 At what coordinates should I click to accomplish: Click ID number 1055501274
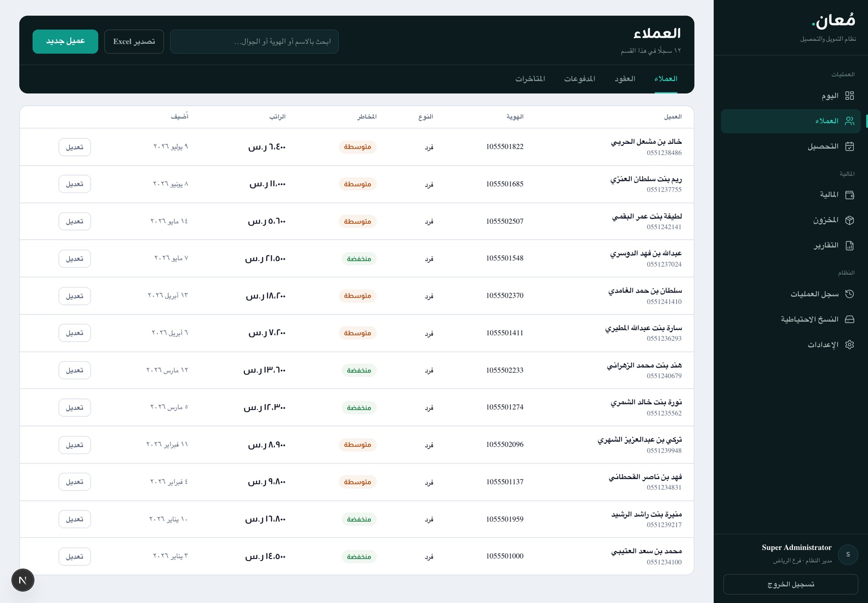[x=505, y=407]
